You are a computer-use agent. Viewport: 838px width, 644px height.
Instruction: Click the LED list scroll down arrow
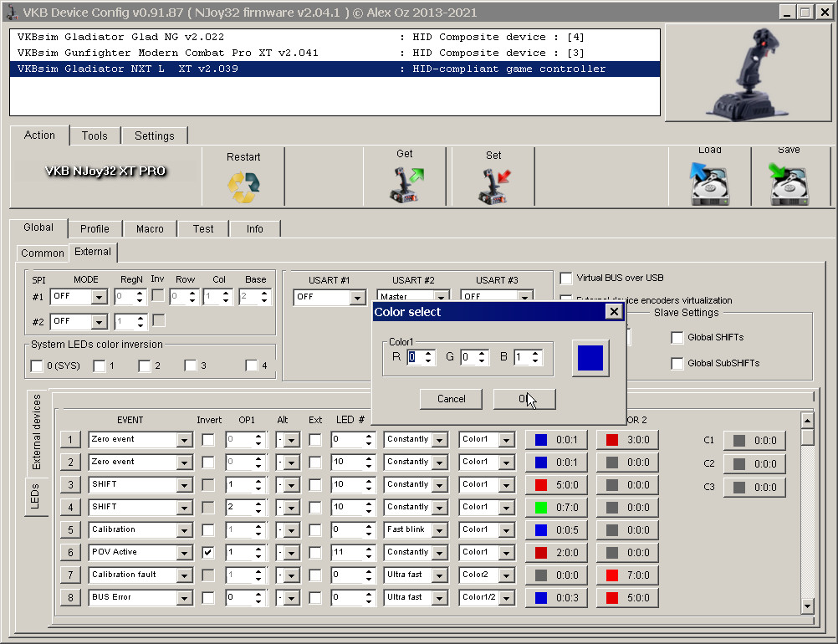click(x=808, y=606)
